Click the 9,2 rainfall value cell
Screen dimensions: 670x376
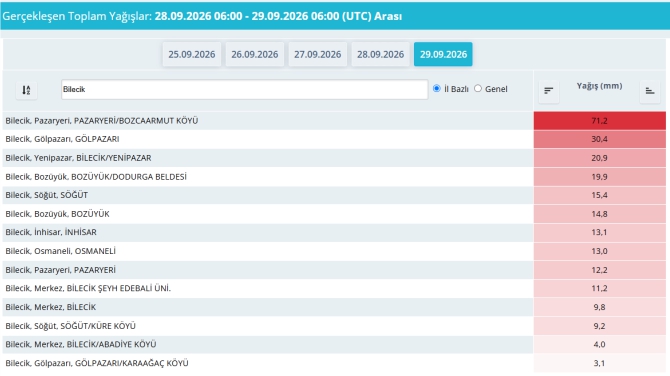[599, 326]
